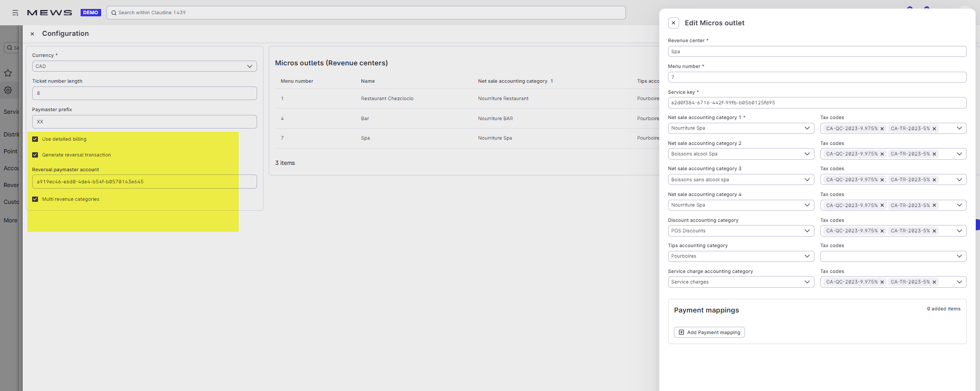Screen dimensions: 980x391
Task: Remove CA-QC-2023-9.975% tag from category 1 tax codes
Action: [x=882, y=129]
